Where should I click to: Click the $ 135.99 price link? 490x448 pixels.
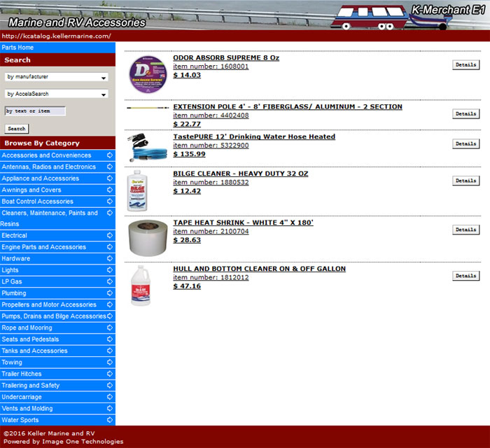(x=190, y=154)
